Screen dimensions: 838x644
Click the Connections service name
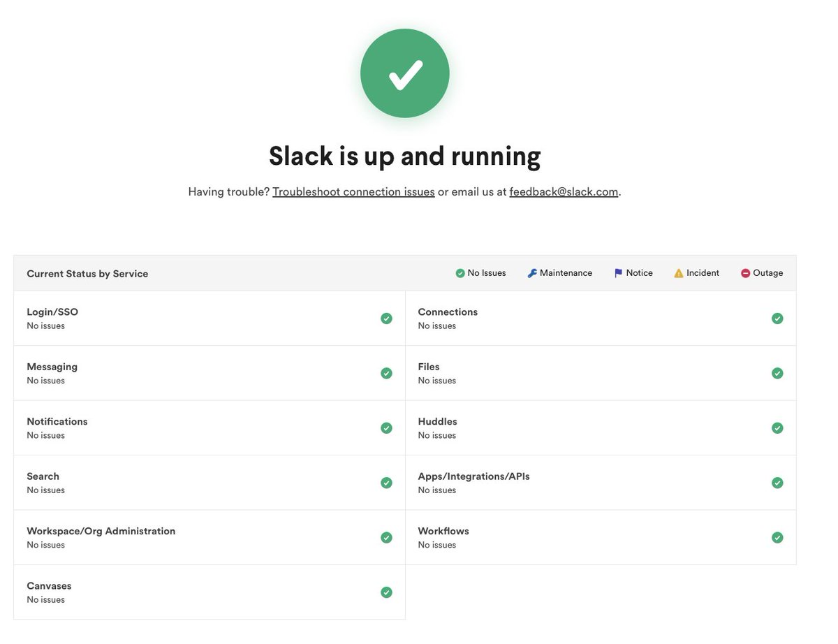tap(448, 312)
